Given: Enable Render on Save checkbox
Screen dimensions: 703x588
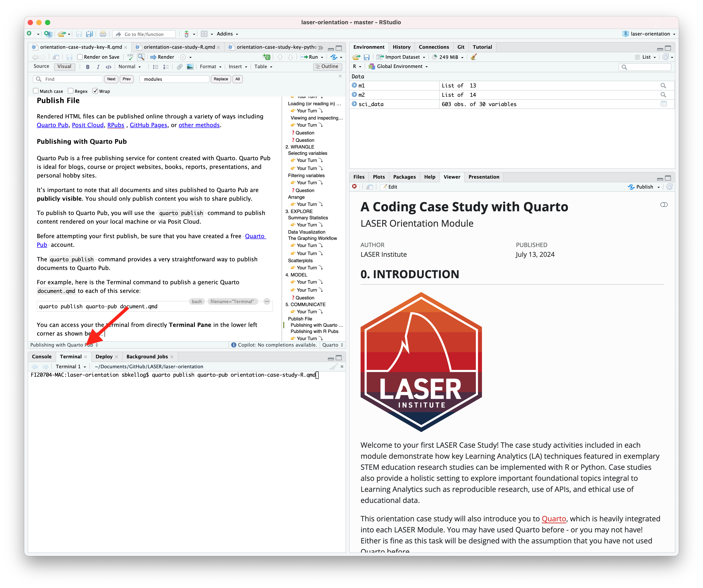Looking at the screenshot, I should tap(80, 57).
